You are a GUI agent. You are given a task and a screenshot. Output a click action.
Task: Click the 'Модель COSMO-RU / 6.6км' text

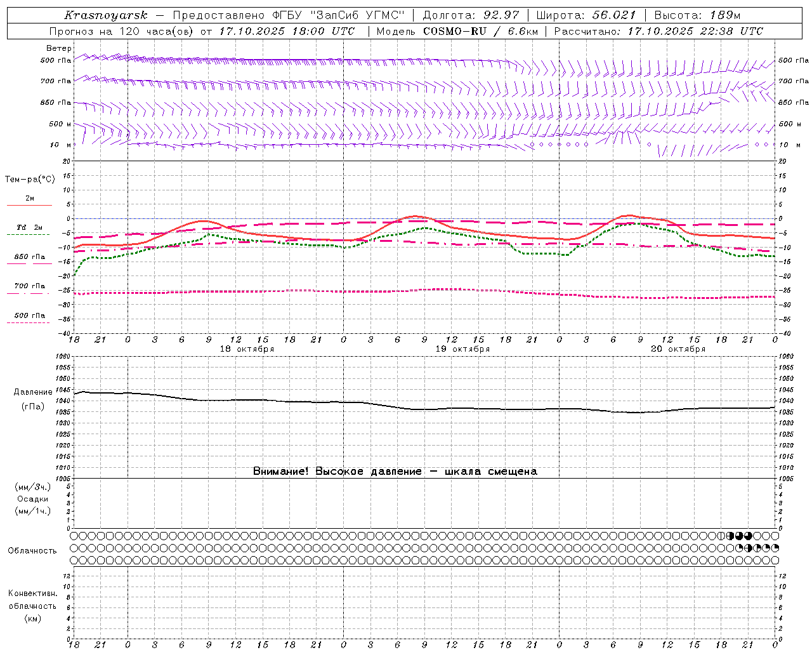[457, 31]
